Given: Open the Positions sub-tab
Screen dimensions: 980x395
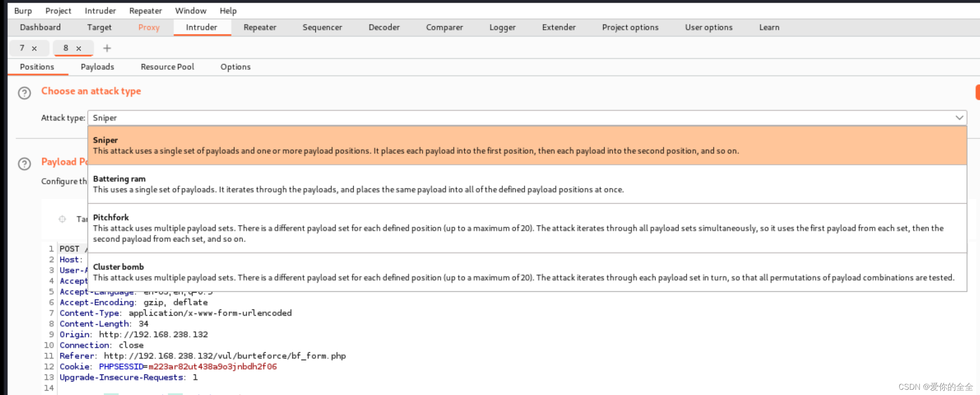Looking at the screenshot, I should pos(37,67).
